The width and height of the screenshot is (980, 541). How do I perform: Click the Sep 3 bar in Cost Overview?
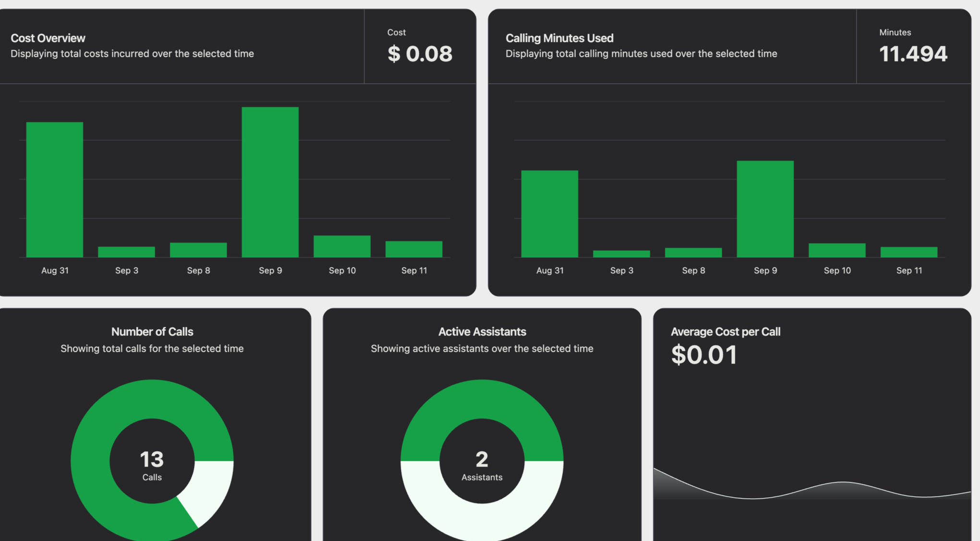[x=126, y=252]
